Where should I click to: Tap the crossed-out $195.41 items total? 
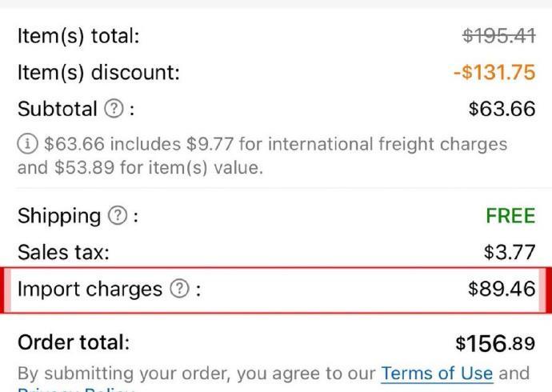point(499,36)
